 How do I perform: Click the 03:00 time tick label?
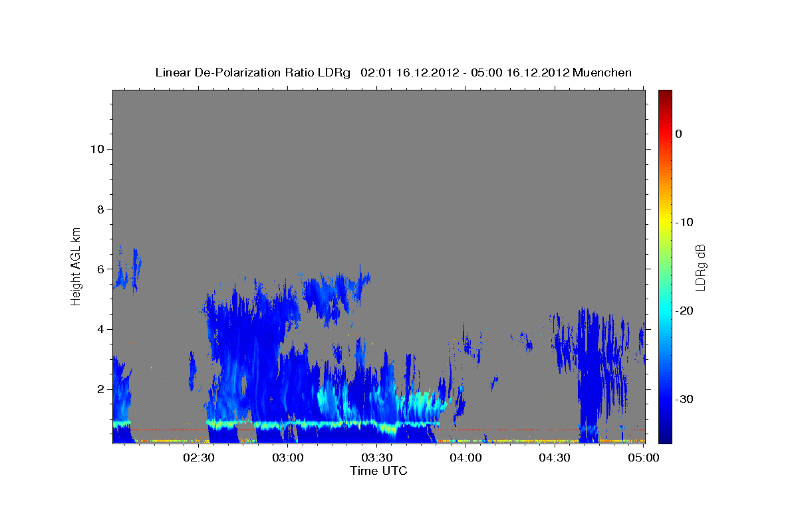pyautogui.click(x=288, y=458)
